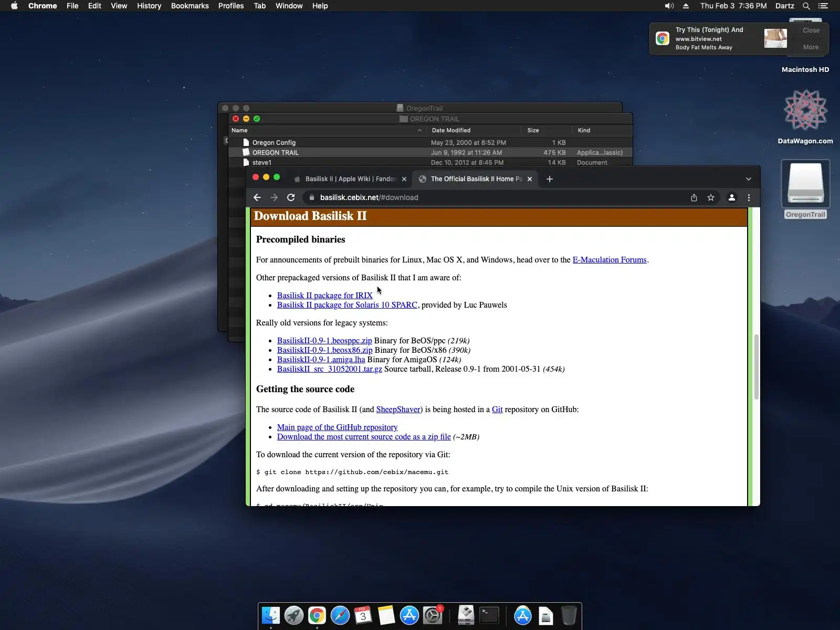Open Notification Center list icon

coord(823,6)
